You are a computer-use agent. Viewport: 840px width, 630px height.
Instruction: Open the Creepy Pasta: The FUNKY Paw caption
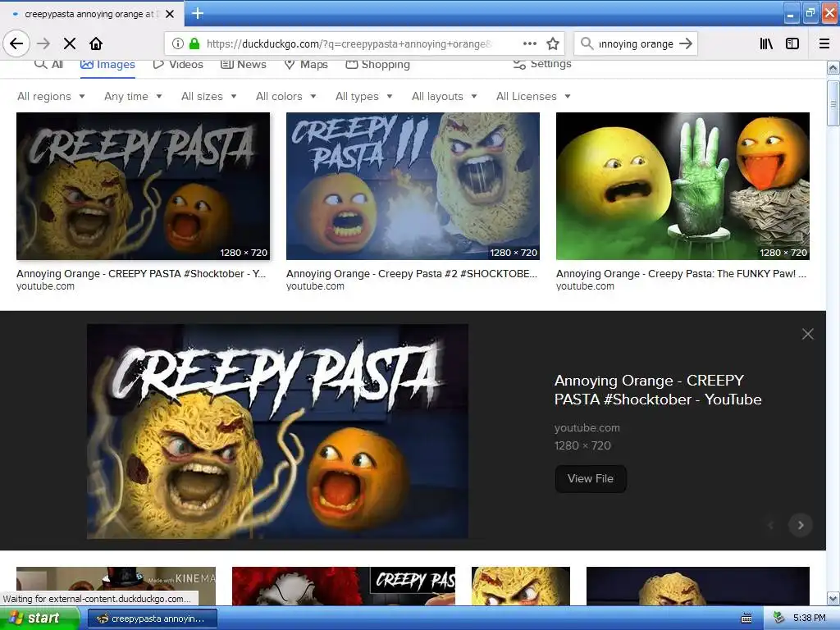coord(681,274)
